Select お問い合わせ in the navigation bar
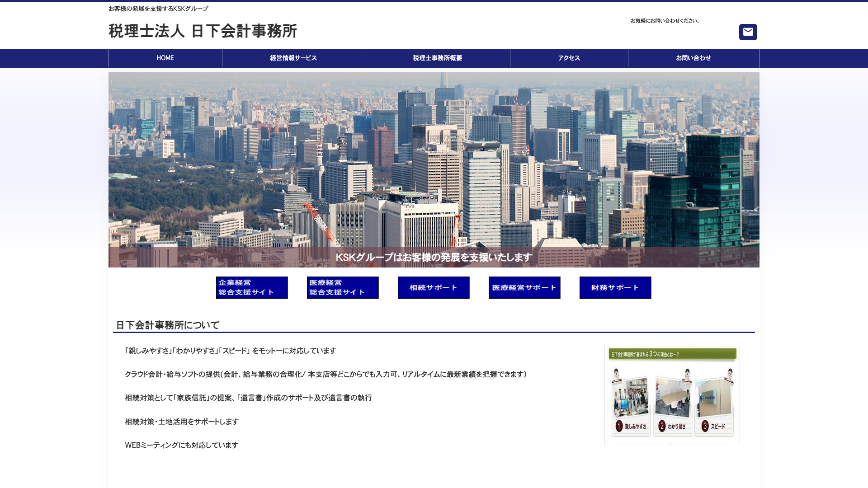Screen dimensions: 868x488 [693, 58]
